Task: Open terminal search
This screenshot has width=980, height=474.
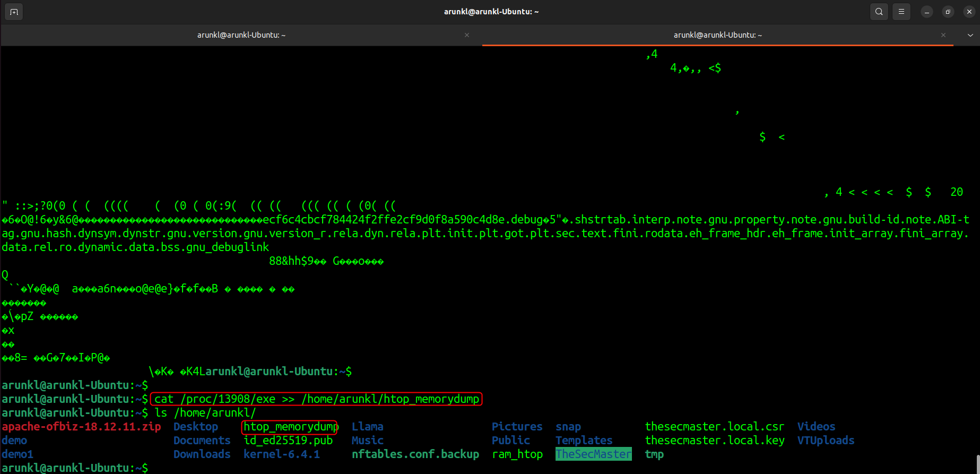Action: [879, 12]
